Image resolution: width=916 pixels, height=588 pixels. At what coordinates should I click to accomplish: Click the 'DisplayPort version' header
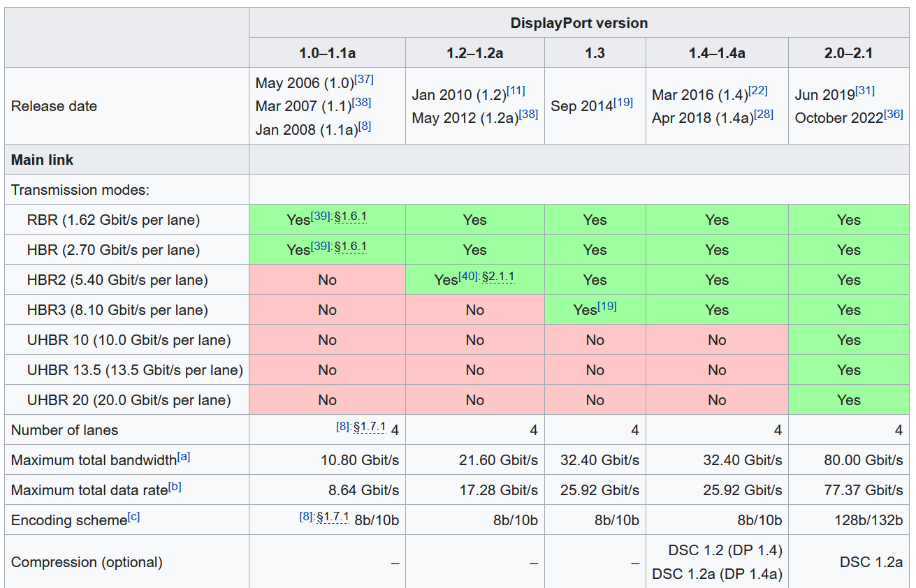[x=579, y=23]
